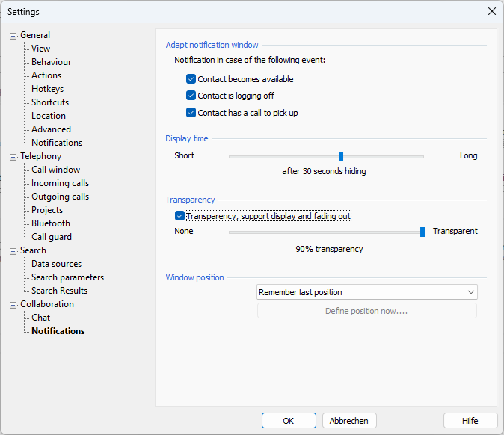Image resolution: width=504 pixels, height=435 pixels.
Task: Collapse the Collaboration tree section
Action: point(13,304)
